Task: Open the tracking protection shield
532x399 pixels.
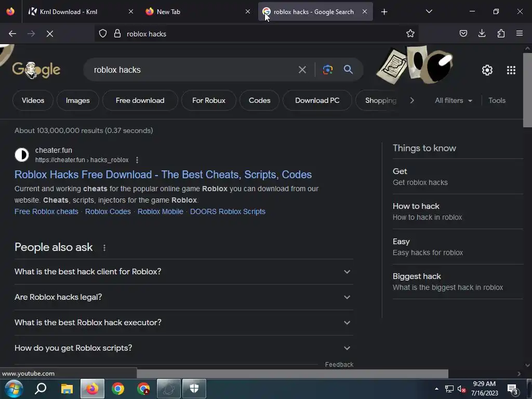Action: tap(103, 34)
